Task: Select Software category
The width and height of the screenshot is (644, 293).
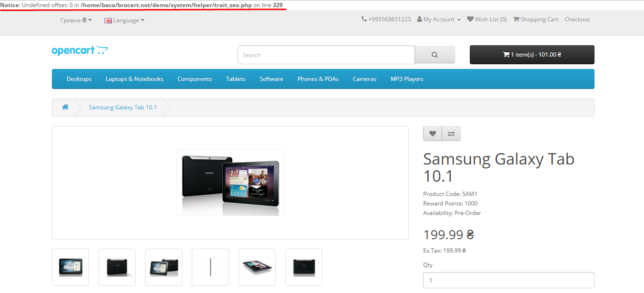Action: tap(271, 79)
